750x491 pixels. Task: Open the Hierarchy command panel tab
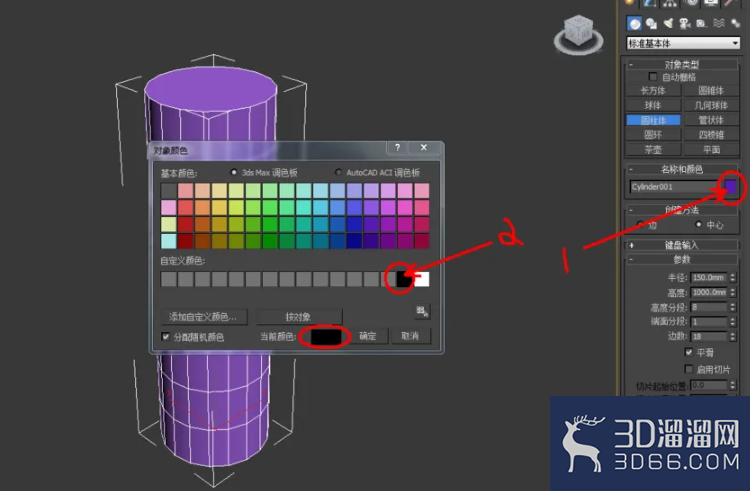click(x=670, y=3)
